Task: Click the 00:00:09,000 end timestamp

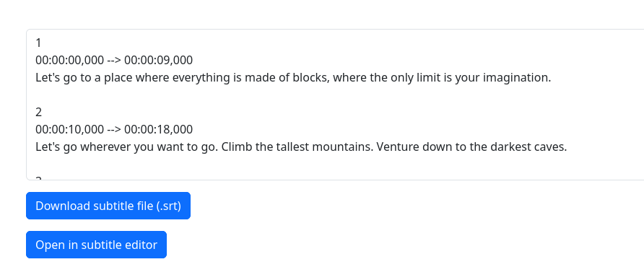Action: (159, 61)
